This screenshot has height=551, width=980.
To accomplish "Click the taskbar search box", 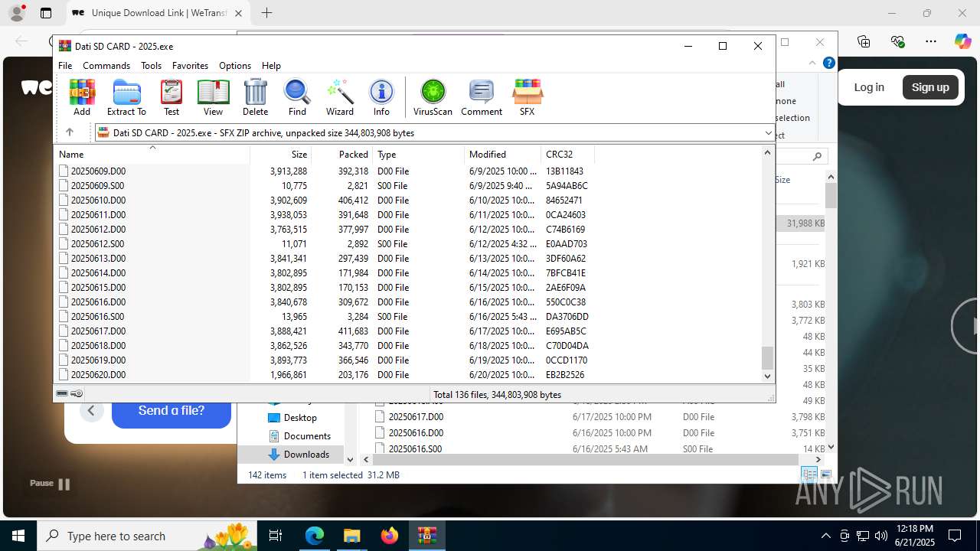I will [145, 536].
